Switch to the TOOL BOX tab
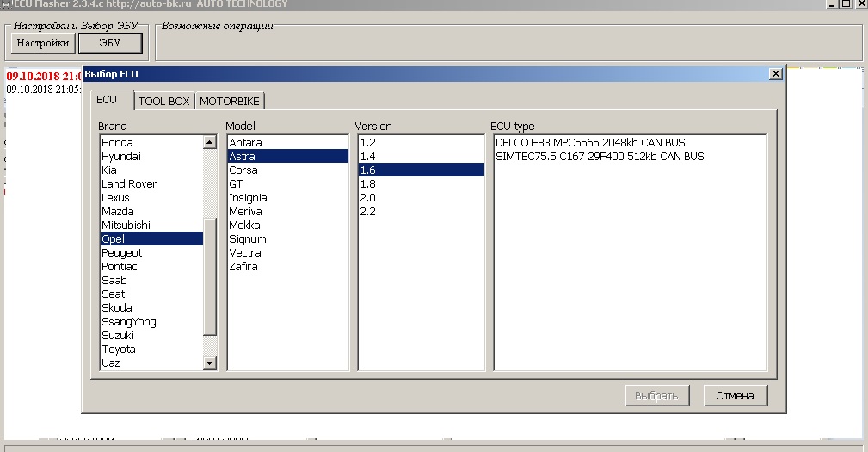 click(163, 101)
